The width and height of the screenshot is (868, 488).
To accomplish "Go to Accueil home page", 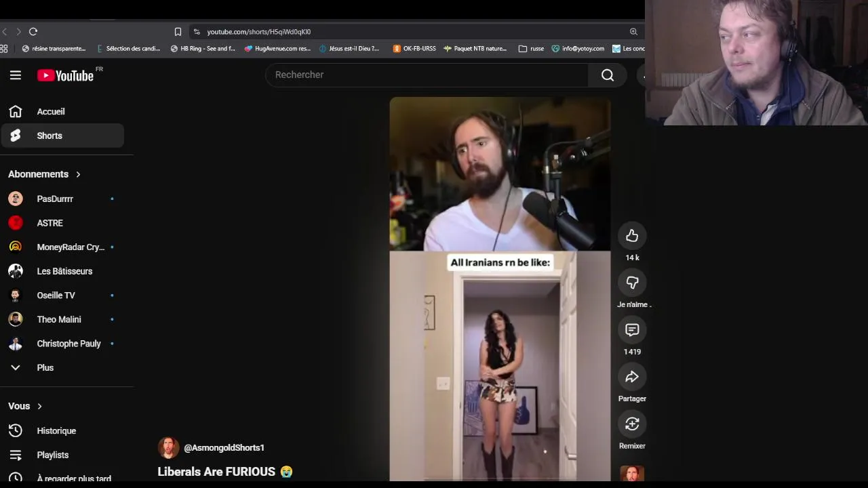I will coord(62,112).
